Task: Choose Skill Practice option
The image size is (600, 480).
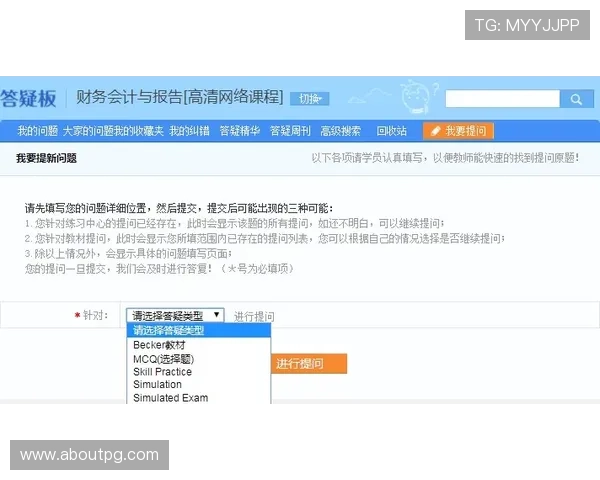Action: tap(199, 372)
